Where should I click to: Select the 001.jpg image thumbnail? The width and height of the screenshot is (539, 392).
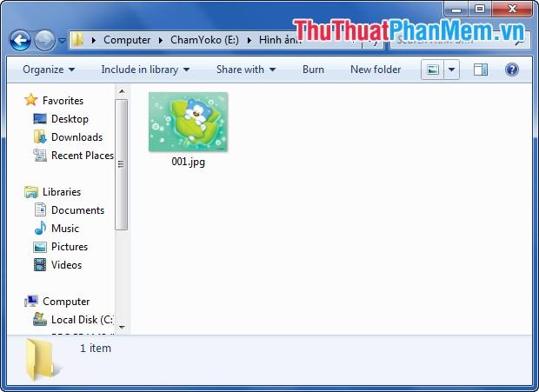tap(188, 122)
